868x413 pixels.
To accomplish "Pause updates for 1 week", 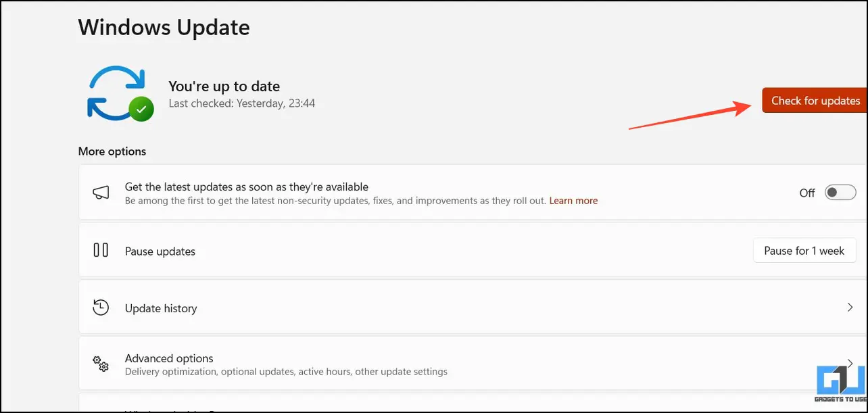I will [804, 251].
